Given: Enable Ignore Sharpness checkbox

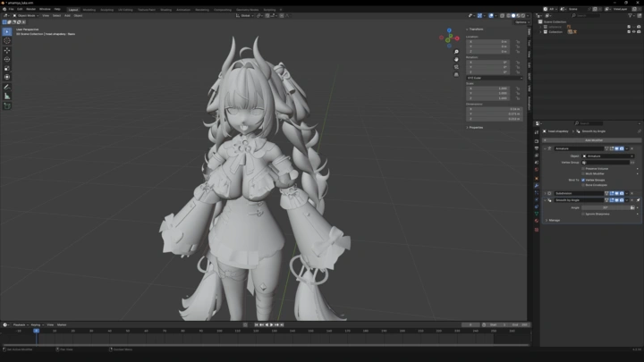Looking at the screenshot, I should coord(583,215).
